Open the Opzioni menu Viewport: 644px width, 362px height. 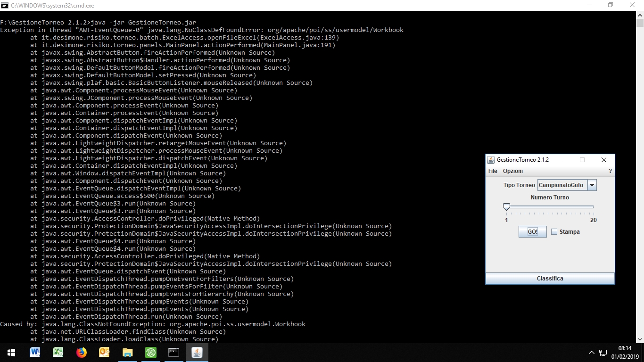click(513, 171)
